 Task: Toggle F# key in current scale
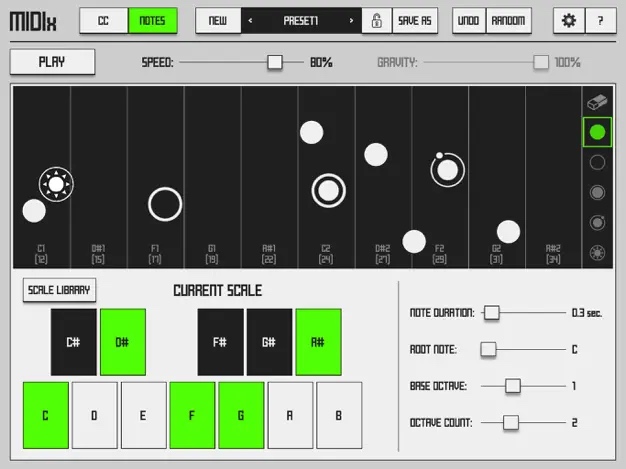pyautogui.click(x=220, y=342)
